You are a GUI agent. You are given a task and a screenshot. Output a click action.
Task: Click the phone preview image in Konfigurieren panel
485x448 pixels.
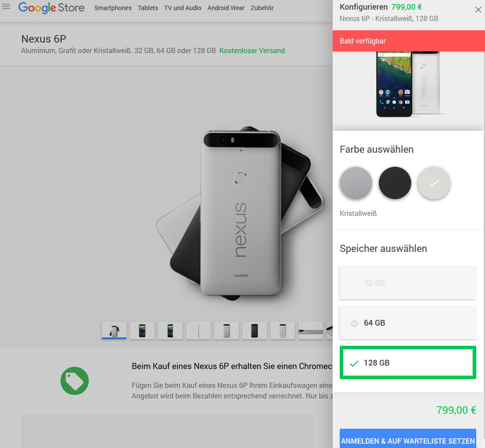click(408, 84)
